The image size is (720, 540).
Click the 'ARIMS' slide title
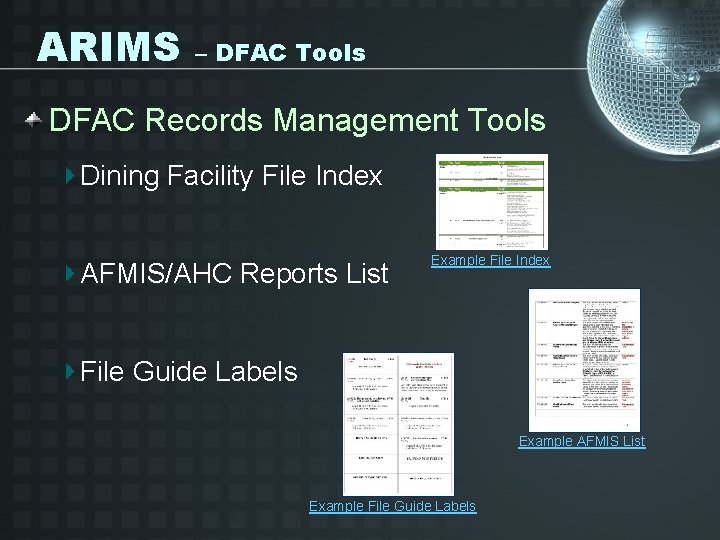(108, 47)
